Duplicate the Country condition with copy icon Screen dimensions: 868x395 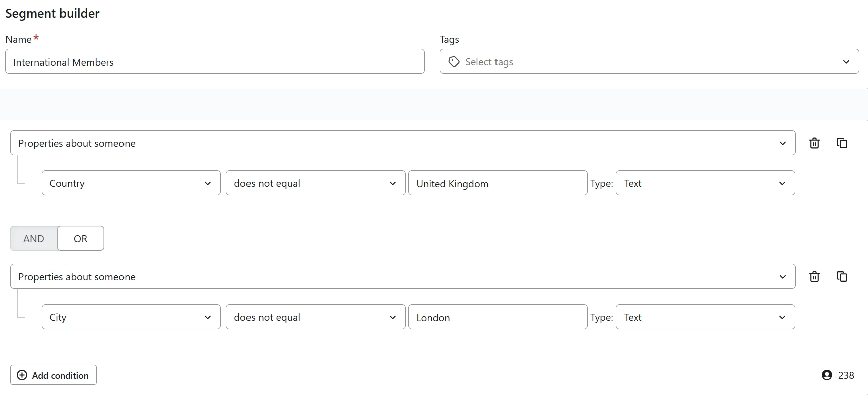click(x=842, y=143)
